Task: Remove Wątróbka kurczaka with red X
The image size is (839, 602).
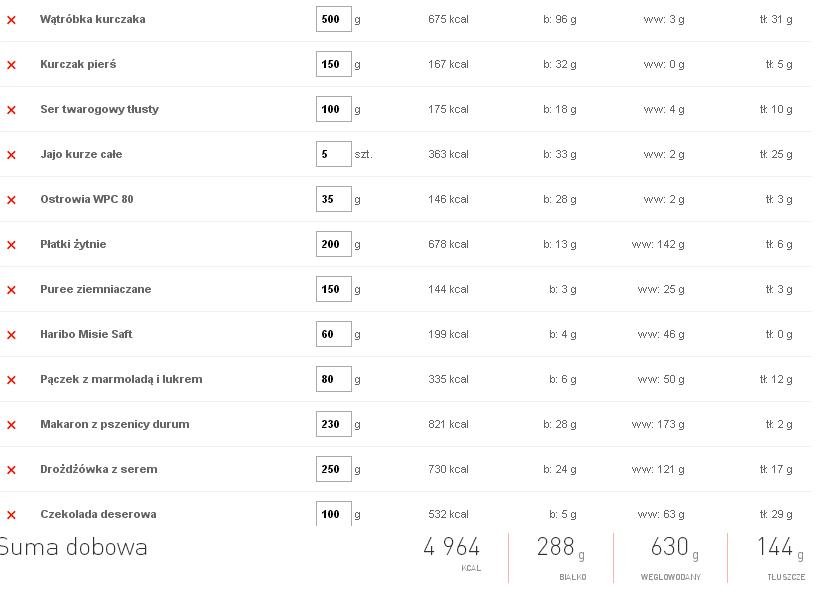Action: pyautogui.click(x=11, y=20)
